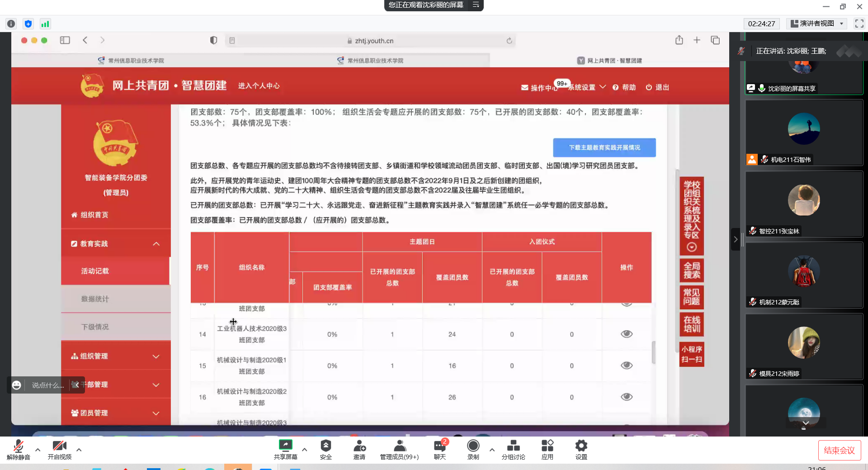The height and width of the screenshot is (470, 868).
Task: Click the Invite participants icon
Action: click(x=359, y=446)
